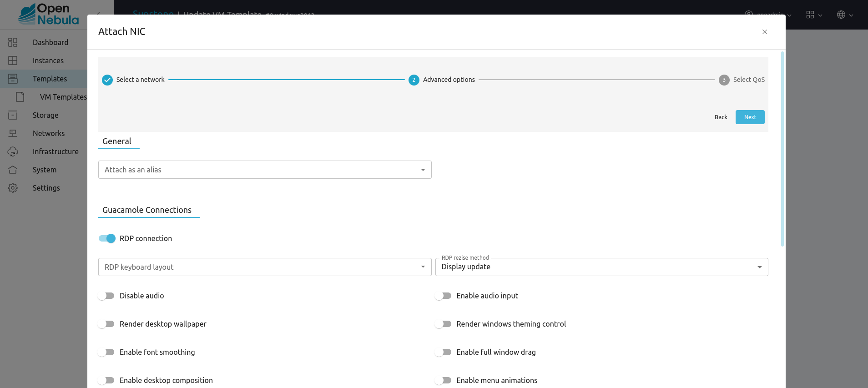Image resolution: width=868 pixels, height=388 pixels.
Task: Open System menu in sidebar
Action: pos(45,170)
